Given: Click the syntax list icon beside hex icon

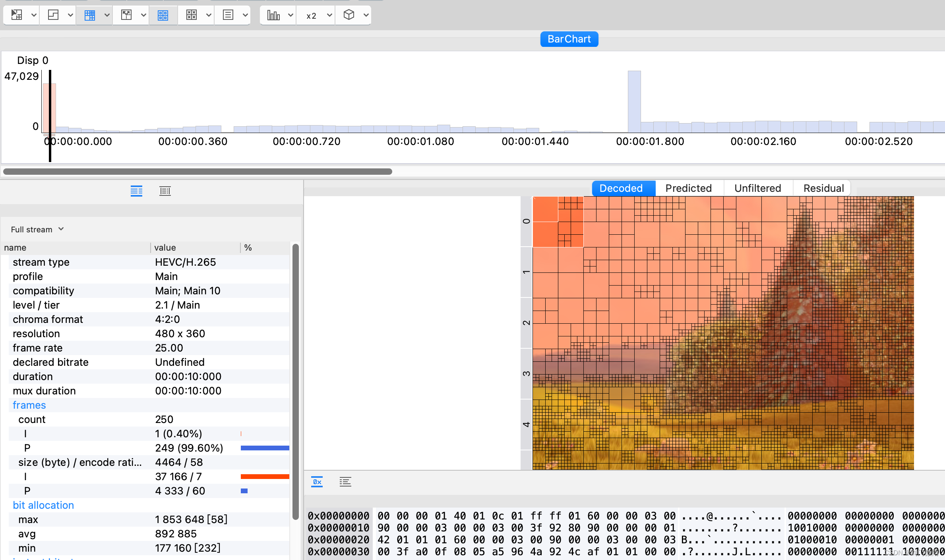Looking at the screenshot, I should pyautogui.click(x=345, y=482).
